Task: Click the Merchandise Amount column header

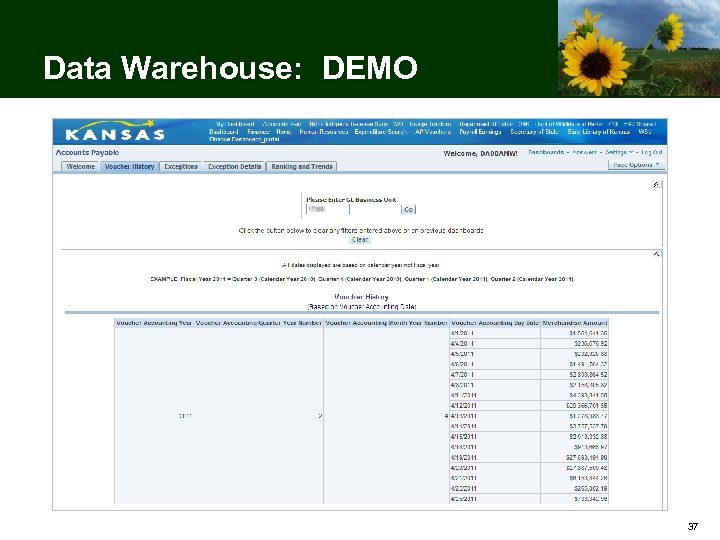Action: 574,323
